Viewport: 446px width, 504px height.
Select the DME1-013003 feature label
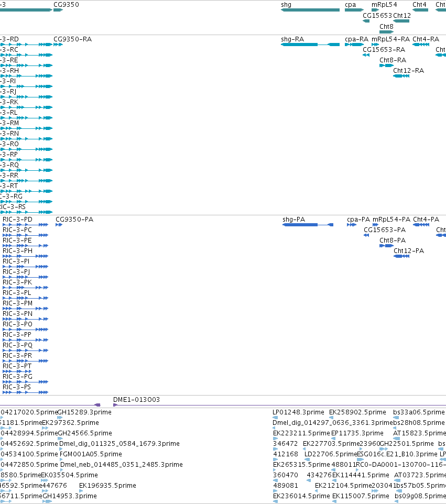(x=136, y=400)
